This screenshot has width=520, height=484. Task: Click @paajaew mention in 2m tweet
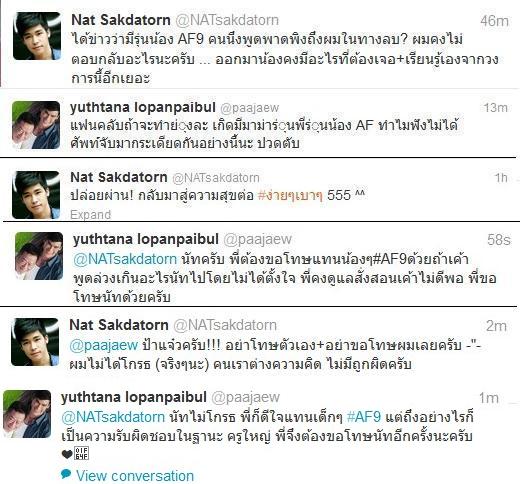coord(104,345)
